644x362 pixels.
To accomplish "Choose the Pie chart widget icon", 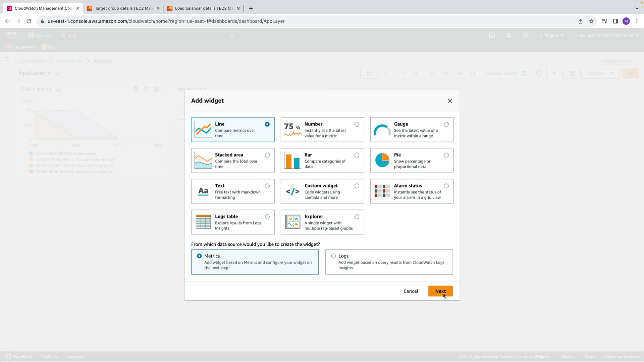I will tap(382, 160).
